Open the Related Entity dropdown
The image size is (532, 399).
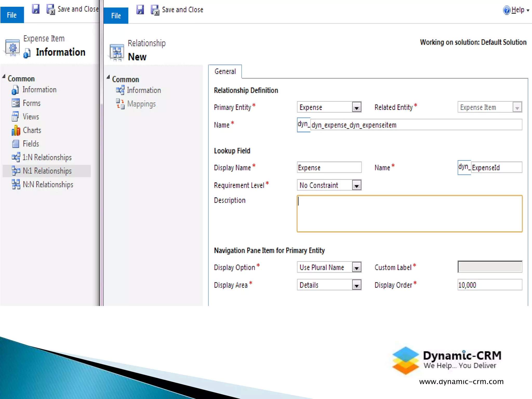pyautogui.click(x=517, y=107)
